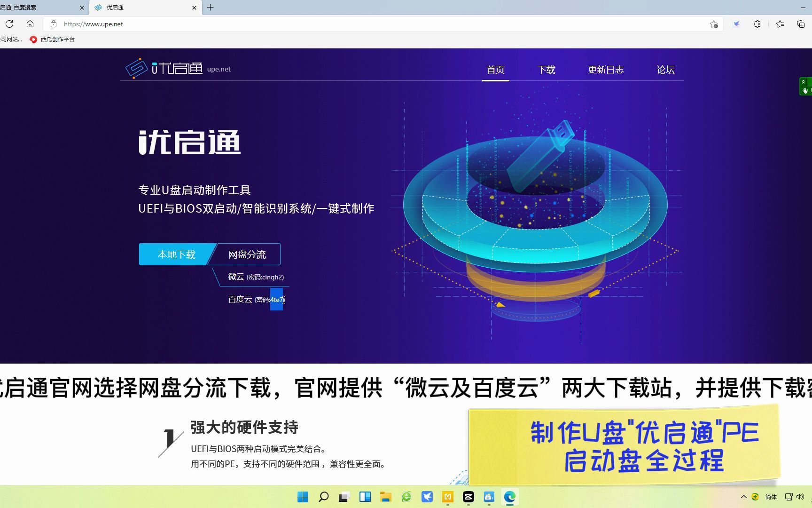The width and height of the screenshot is (812, 508).
Task: Open the 西瓜创作平台 bookmark
Action: [x=52, y=40]
